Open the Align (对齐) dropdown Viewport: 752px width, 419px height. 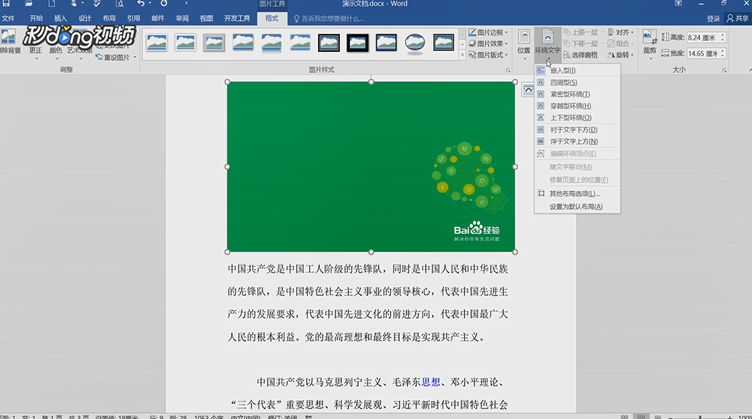click(621, 32)
